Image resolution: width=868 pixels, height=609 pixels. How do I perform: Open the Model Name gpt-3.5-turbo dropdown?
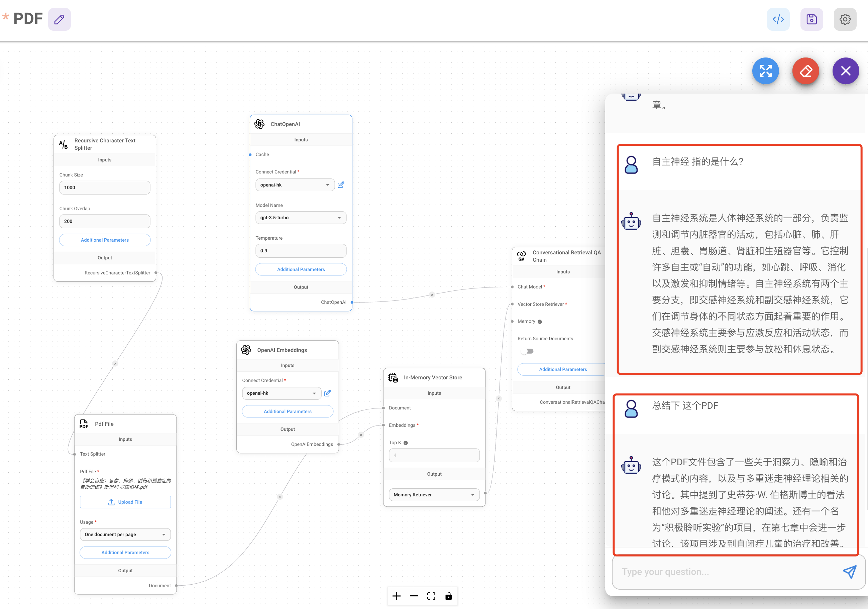tap(301, 218)
